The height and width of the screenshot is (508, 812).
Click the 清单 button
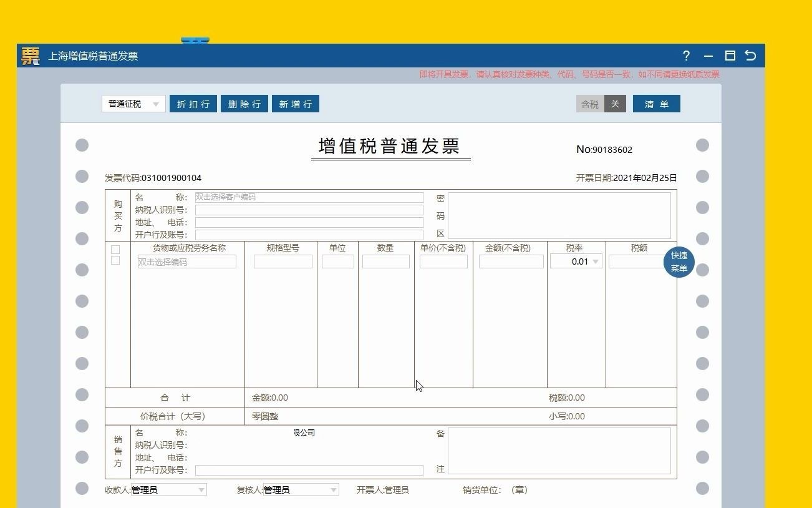[656, 104]
